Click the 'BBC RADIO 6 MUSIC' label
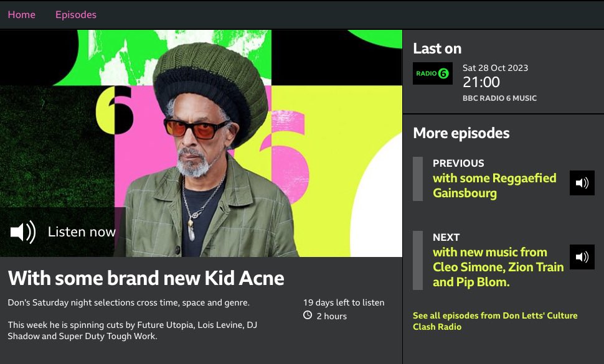604x364 pixels. pyautogui.click(x=499, y=98)
